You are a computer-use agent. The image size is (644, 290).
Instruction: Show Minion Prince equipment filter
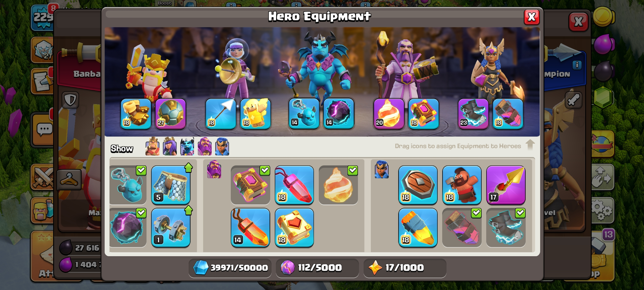(x=187, y=146)
